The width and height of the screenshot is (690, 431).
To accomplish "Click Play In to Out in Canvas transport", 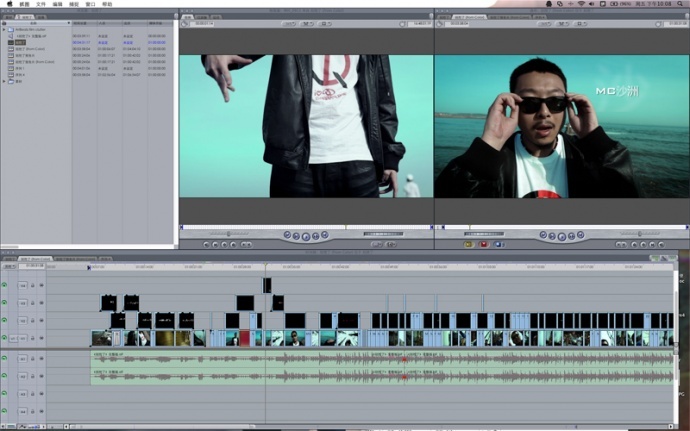I will point(552,236).
